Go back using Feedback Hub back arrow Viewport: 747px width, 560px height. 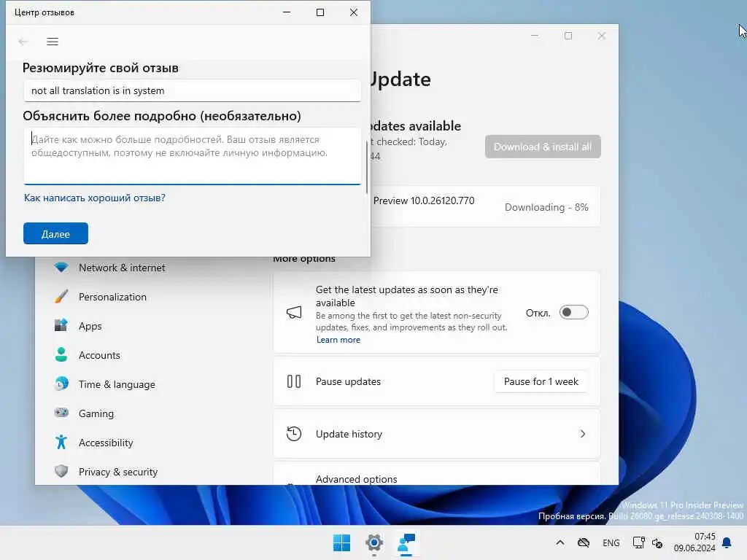click(23, 42)
